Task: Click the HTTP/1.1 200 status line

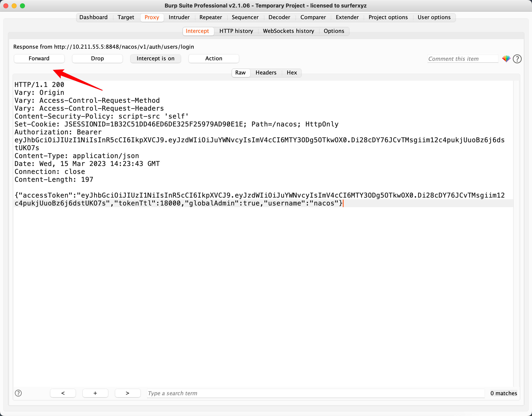Action: point(39,85)
